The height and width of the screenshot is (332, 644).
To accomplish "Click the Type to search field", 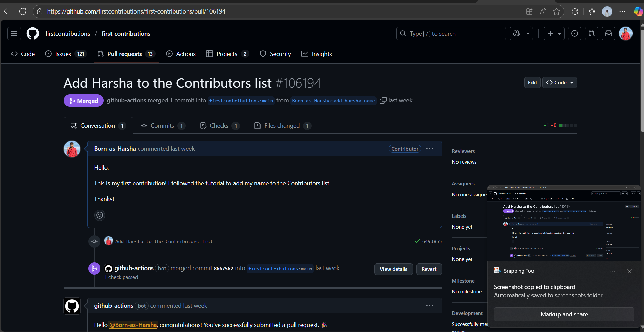I will pos(451,34).
